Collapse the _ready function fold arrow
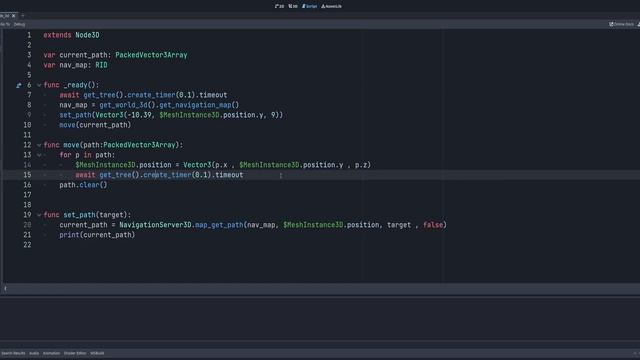640x360 pixels. 39,85
